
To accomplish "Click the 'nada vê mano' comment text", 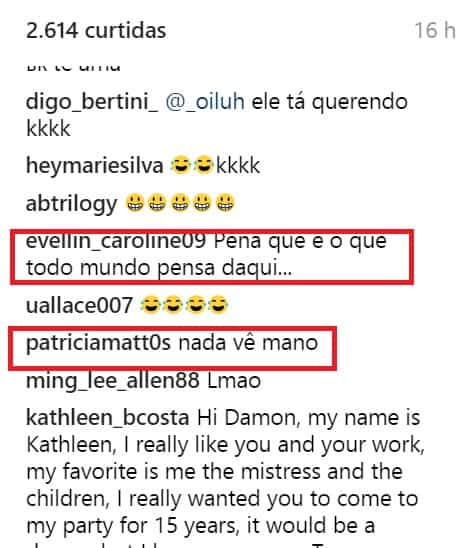I will [248, 343].
